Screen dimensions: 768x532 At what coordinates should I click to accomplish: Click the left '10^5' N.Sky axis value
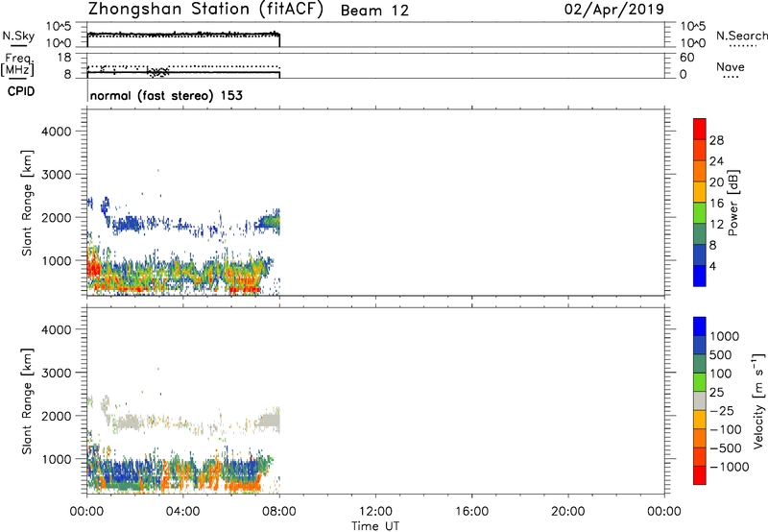point(59,26)
